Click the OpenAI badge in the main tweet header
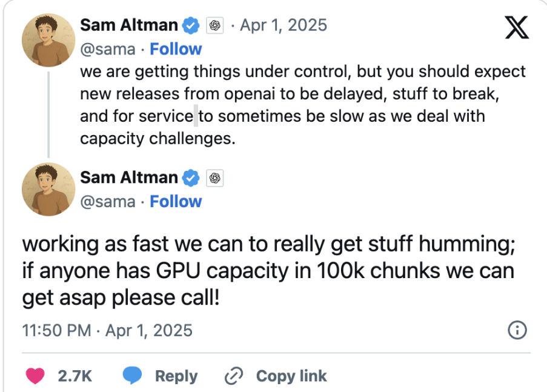Screen dimensions: 547x392 (x=215, y=178)
